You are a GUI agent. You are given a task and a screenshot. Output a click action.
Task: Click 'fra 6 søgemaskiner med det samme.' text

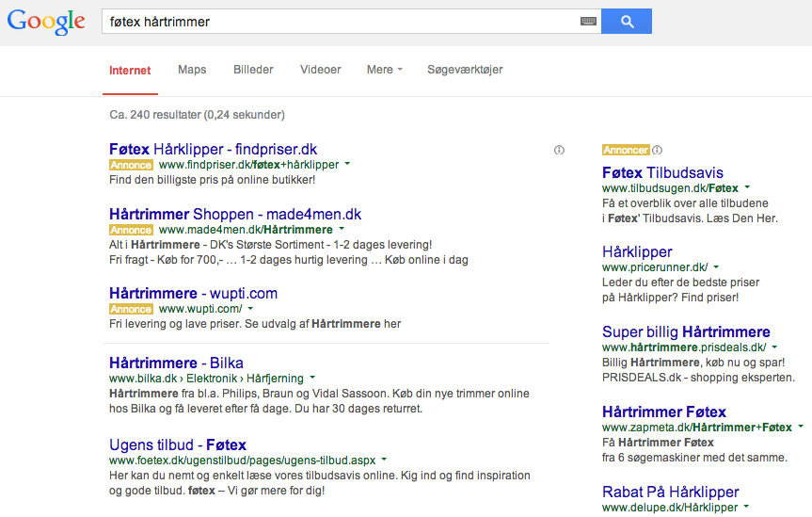pos(694,458)
